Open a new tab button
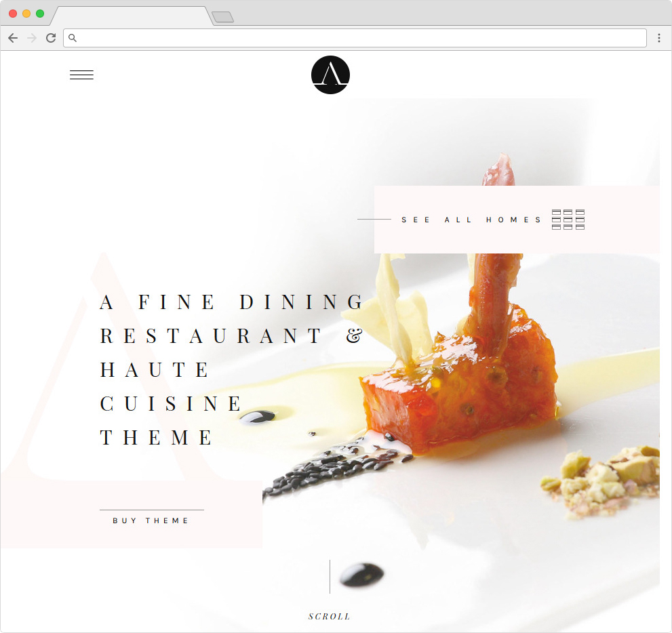672x633 pixels. 223,17
